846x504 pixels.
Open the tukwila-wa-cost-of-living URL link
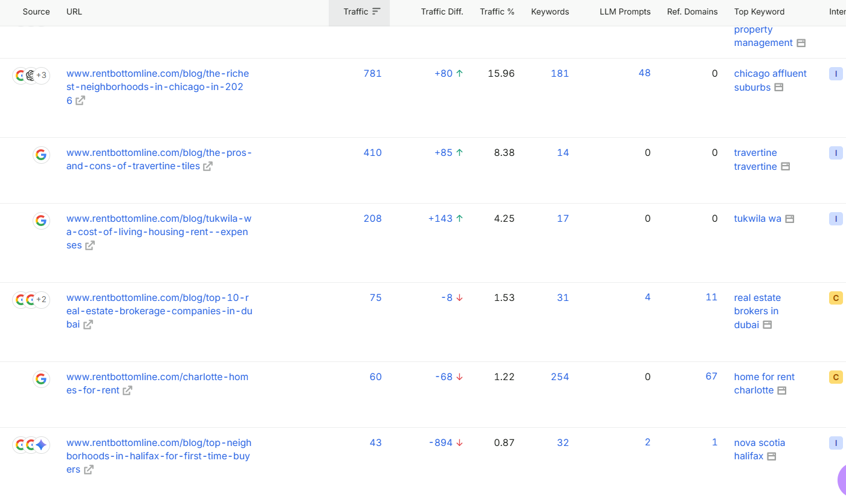click(159, 232)
